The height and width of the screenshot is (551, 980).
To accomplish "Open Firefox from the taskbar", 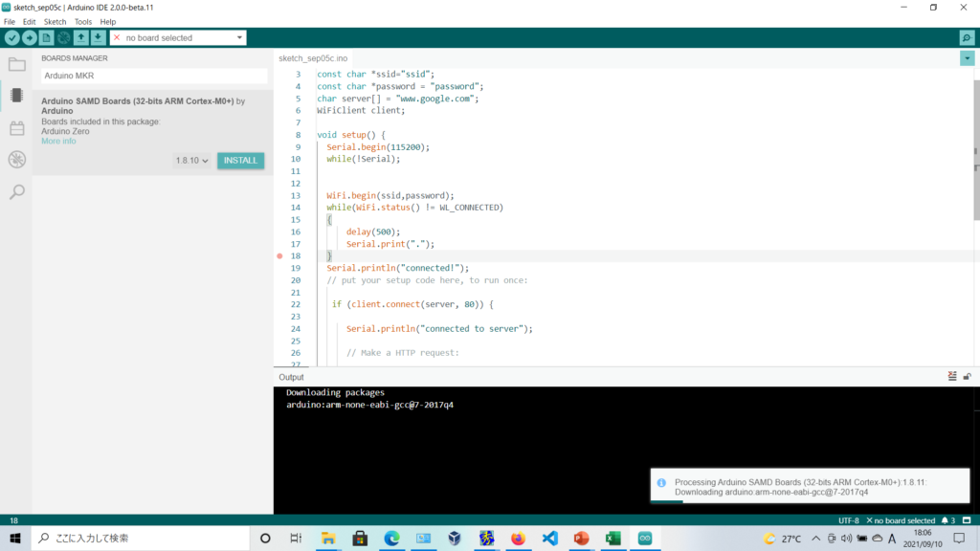I will point(518,538).
